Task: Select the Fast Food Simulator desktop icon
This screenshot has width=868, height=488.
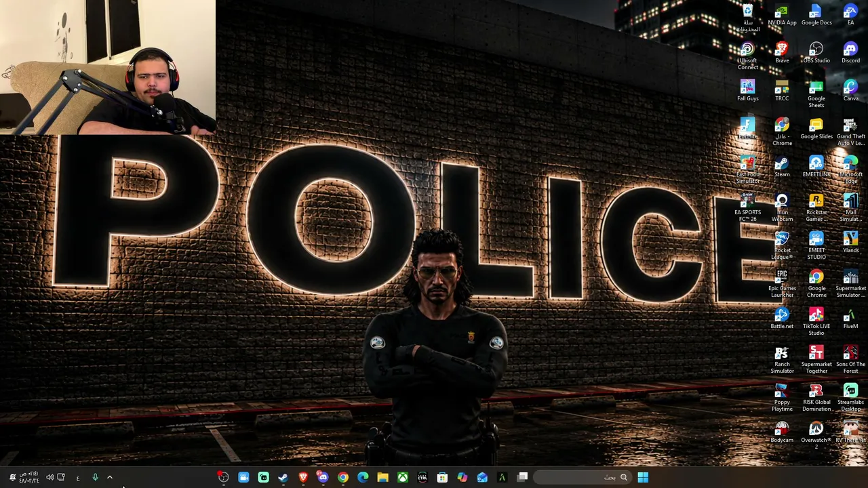Action: 748,170
